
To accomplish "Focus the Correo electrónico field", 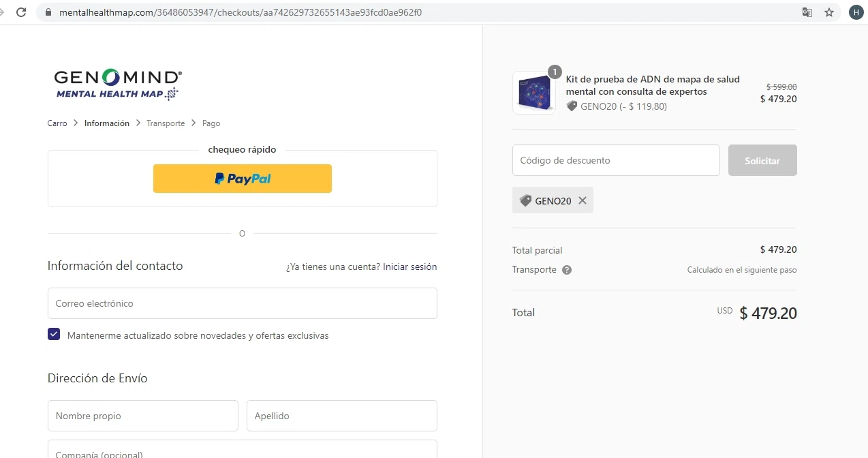I will 243,303.
